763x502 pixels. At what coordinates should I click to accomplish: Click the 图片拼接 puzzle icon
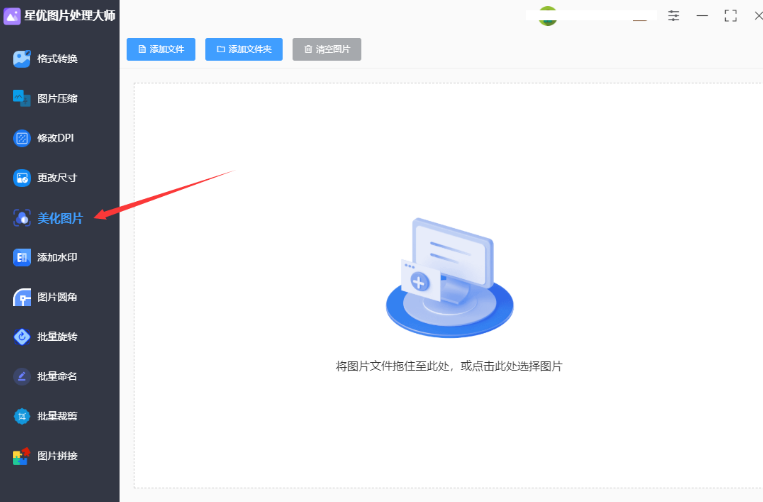21,456
